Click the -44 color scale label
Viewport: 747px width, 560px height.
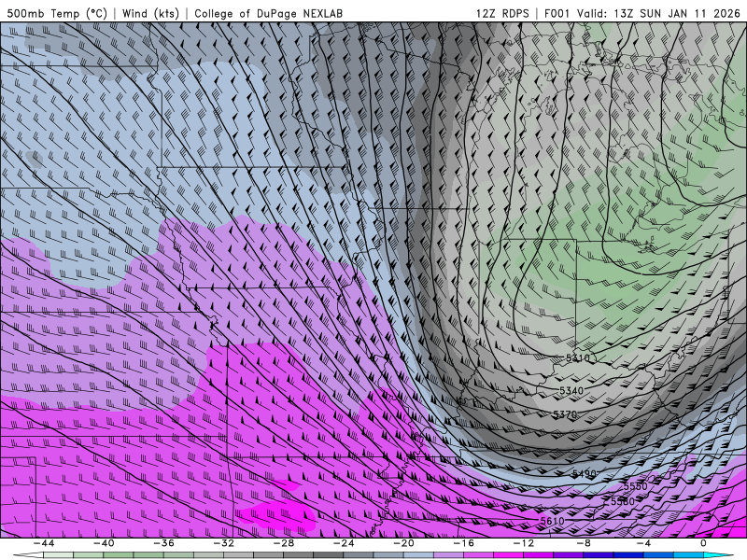coord(44,543)
